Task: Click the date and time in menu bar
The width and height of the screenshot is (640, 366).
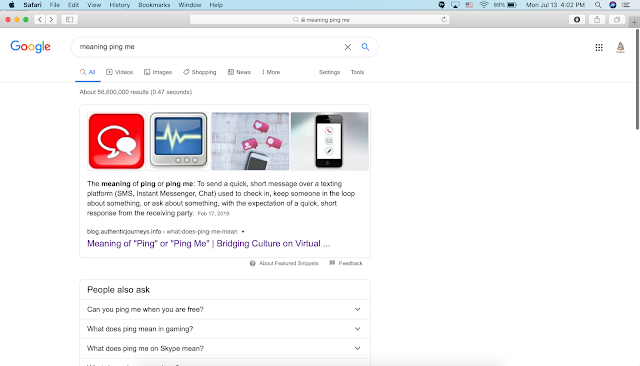Action: [555, 5]
